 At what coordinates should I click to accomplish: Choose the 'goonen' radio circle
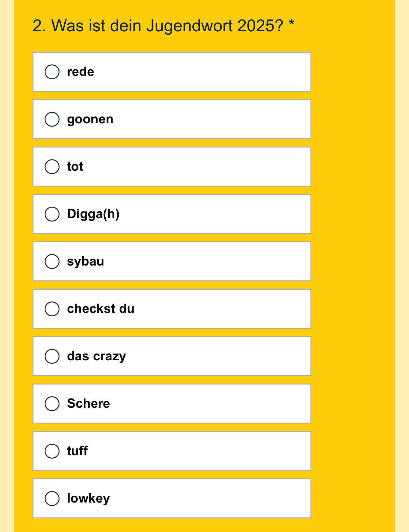coord(52,119)
